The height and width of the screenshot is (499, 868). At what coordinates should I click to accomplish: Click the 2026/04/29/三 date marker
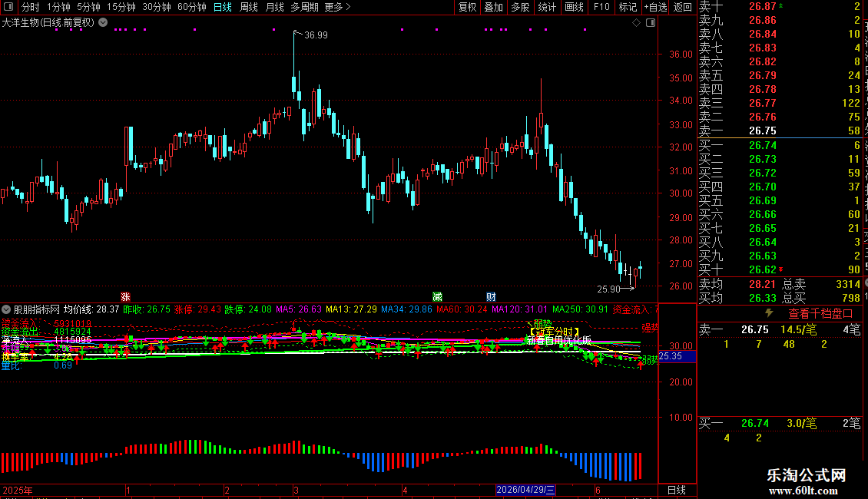[525, 490]
